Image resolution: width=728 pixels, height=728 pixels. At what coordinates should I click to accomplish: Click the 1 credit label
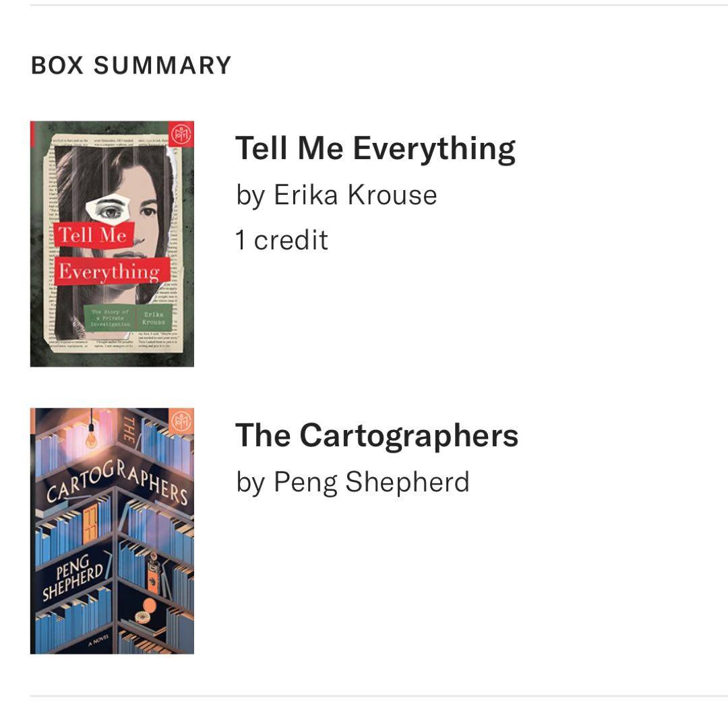281,241
